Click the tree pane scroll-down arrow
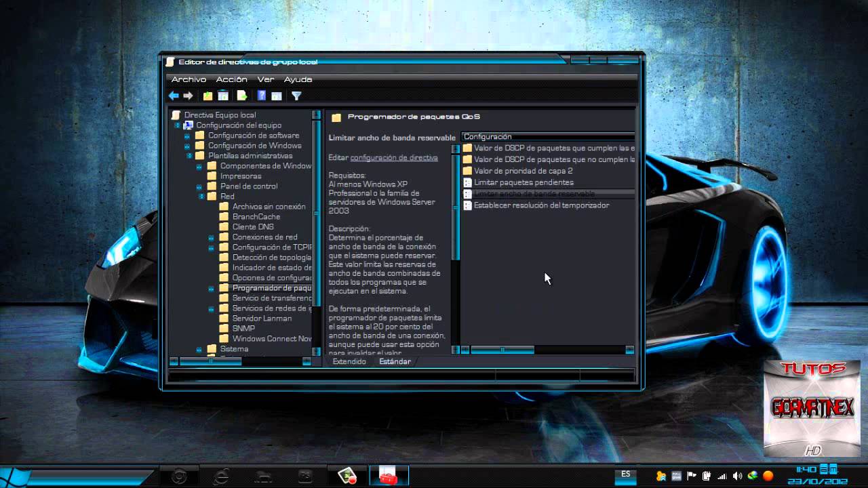This screenshot has height=488, width=868. 316,351
